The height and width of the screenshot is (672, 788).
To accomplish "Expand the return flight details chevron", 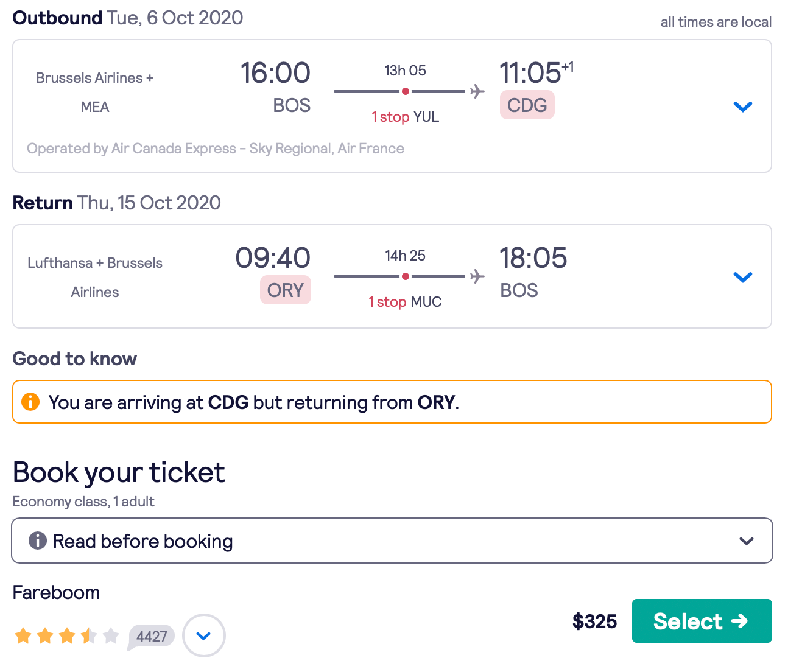I will point(743,278).
